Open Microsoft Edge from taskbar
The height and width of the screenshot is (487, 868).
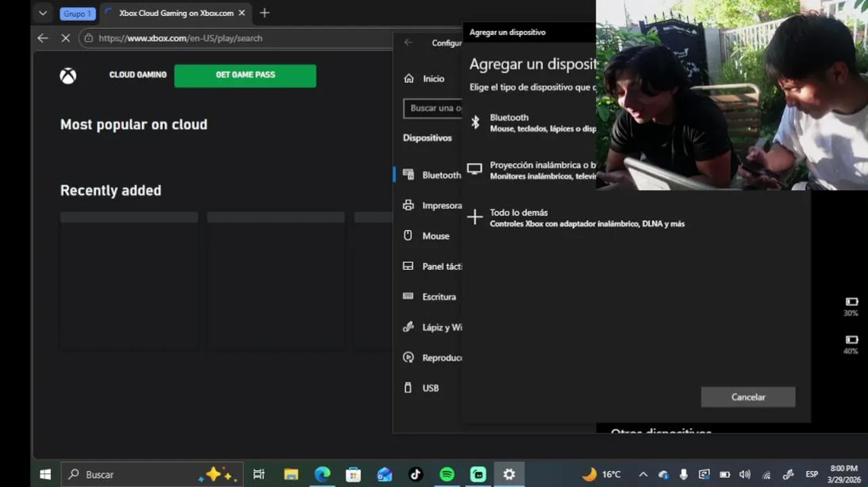click(x=322, y=474)
